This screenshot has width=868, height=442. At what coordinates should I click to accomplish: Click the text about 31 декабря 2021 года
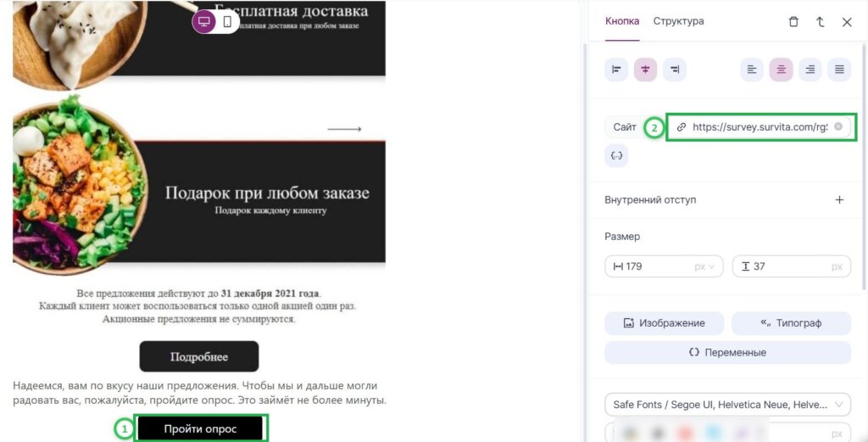pos(198,294)
